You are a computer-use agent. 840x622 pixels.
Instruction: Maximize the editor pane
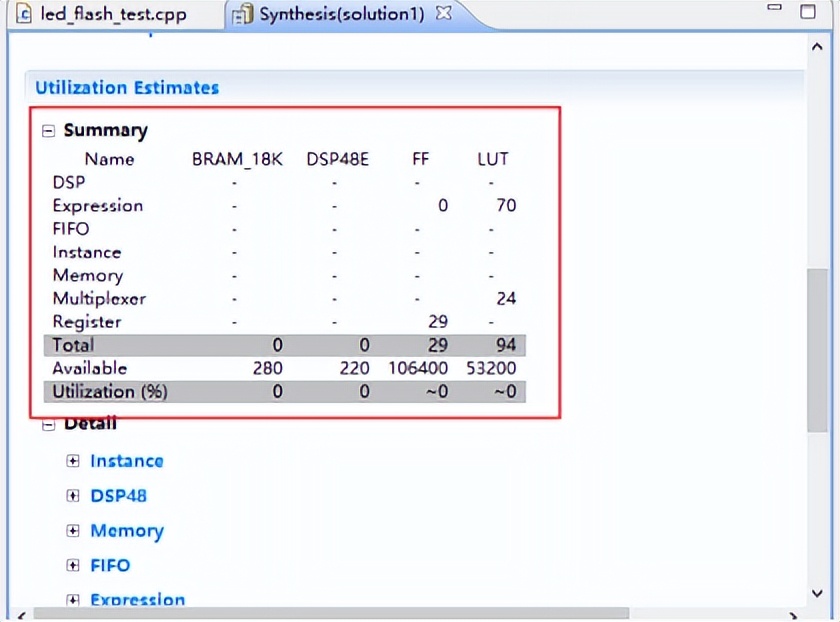808,11
